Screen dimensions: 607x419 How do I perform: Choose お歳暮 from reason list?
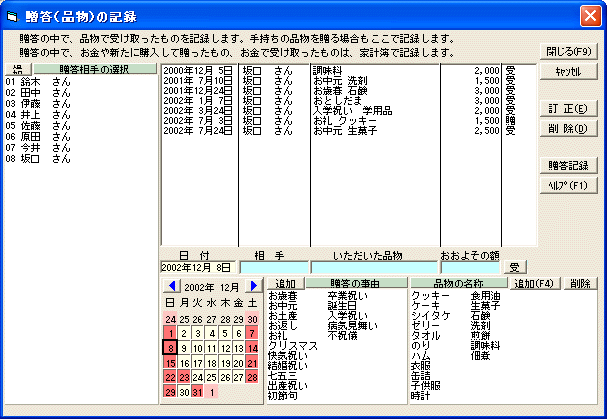(283, 296)
